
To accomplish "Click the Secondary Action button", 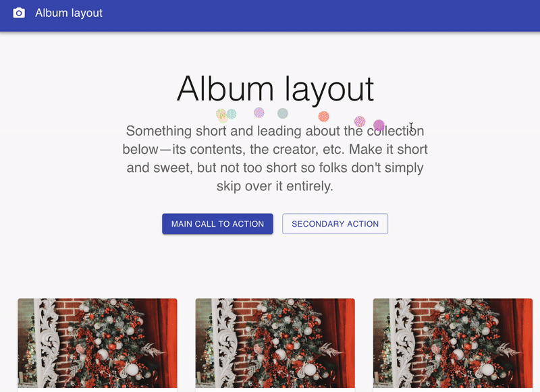I will click(335, 224).
